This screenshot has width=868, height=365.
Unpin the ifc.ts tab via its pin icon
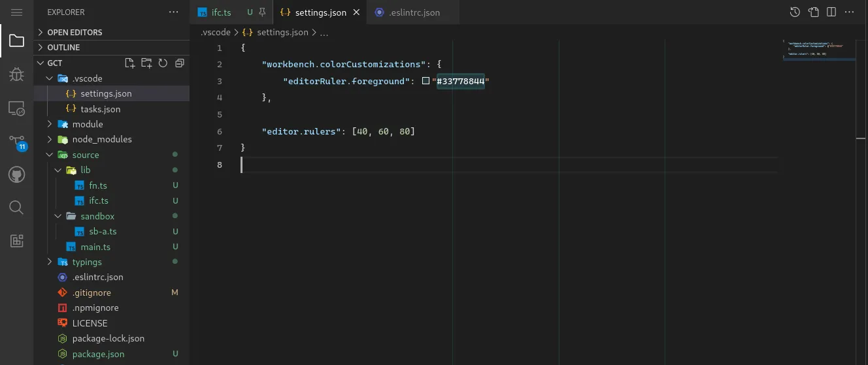coord(262,12)
